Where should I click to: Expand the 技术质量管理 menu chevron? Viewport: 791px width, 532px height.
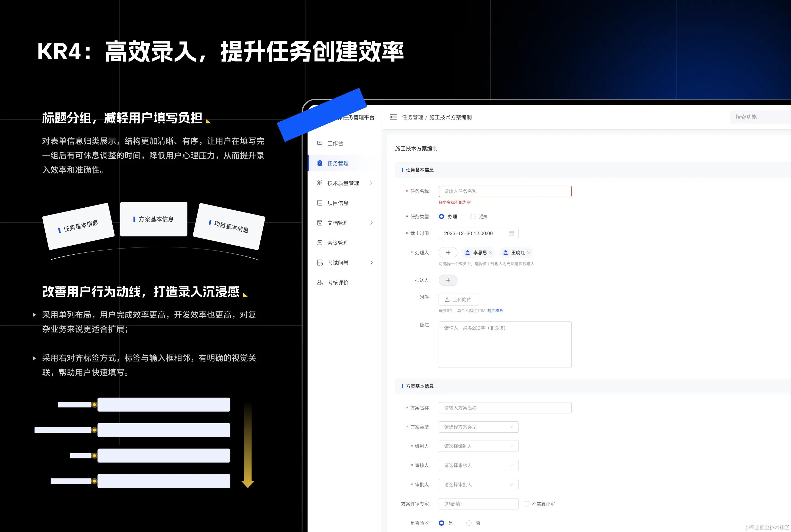tap(371, 183)
